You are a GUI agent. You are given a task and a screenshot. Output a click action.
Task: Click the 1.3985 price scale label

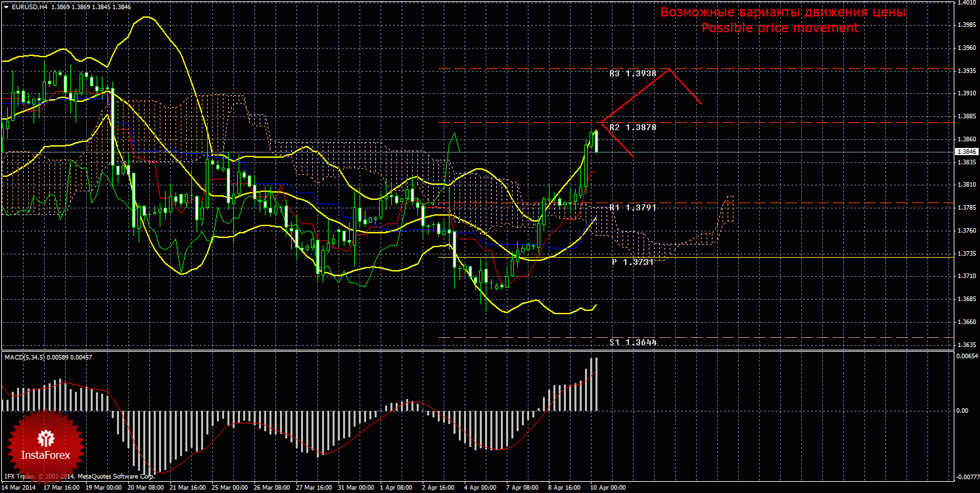point(966,25)
